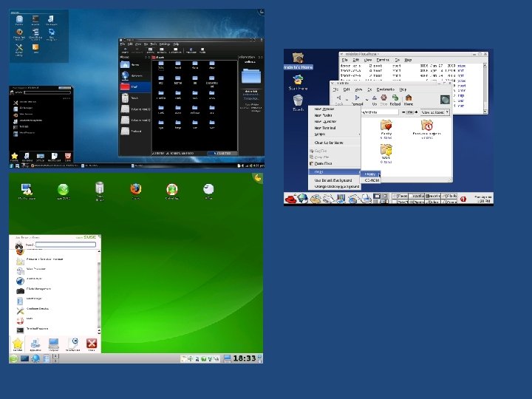This screenshot has height=399, width=532.
Task: Open Start Here icon on Red Hat desktop
Action: click(x=298, y=80)
